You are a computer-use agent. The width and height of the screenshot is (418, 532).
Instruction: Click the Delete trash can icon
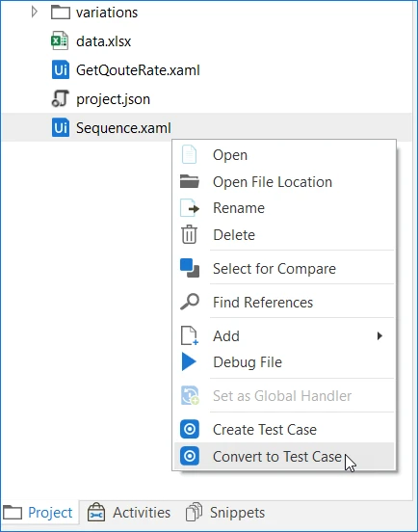point(189,234)
